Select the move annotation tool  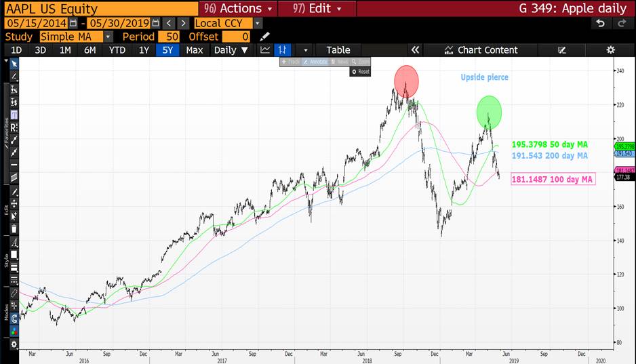(14, 203)
